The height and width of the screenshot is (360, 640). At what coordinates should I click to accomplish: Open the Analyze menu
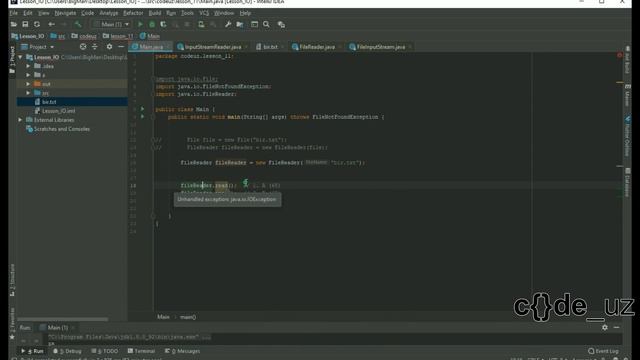pos(109,13)
